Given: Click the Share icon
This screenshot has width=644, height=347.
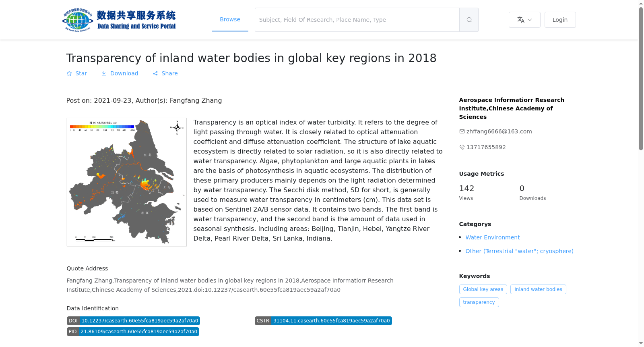Looking at the screenshot, I should [x=155, y=73].
